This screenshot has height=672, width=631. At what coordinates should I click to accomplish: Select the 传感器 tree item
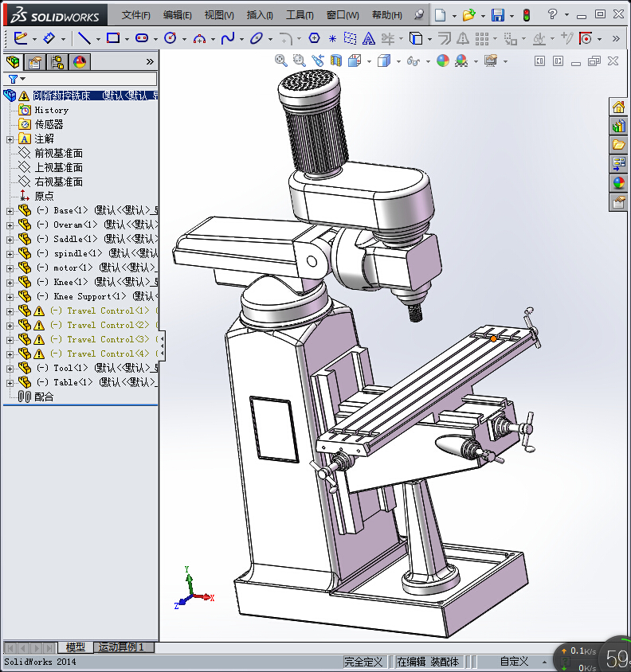click(x=49, y=124)
